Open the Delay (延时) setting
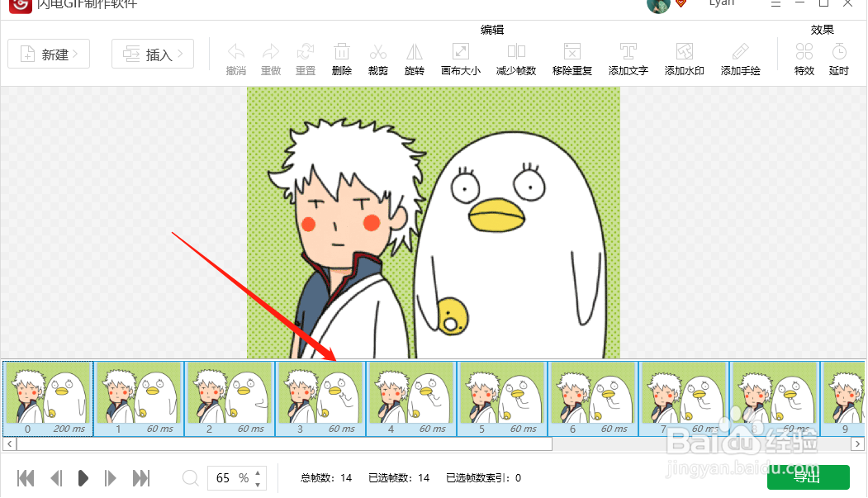The width and height of the screenshot is (868, 498). [838, 52]
